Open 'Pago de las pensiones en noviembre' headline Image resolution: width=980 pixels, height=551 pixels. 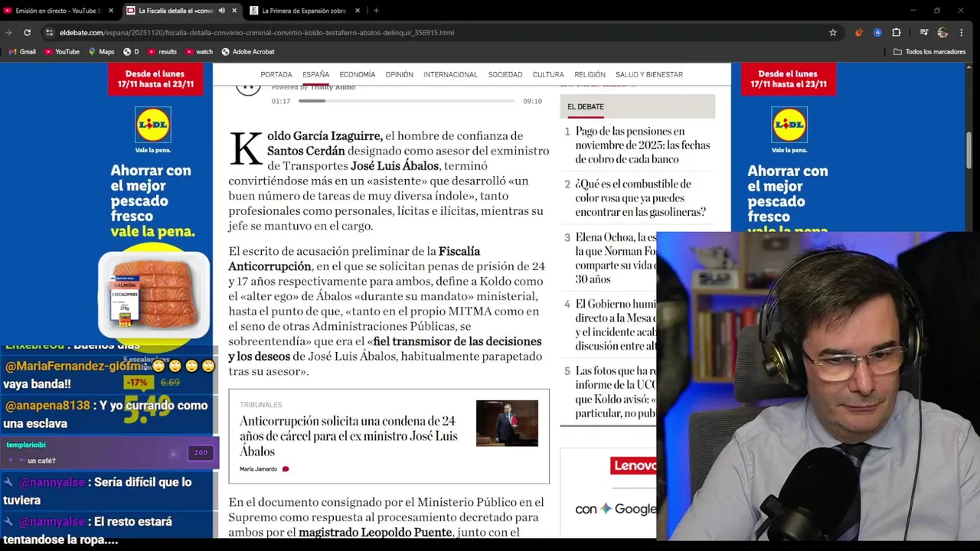[x=642, y=145]
